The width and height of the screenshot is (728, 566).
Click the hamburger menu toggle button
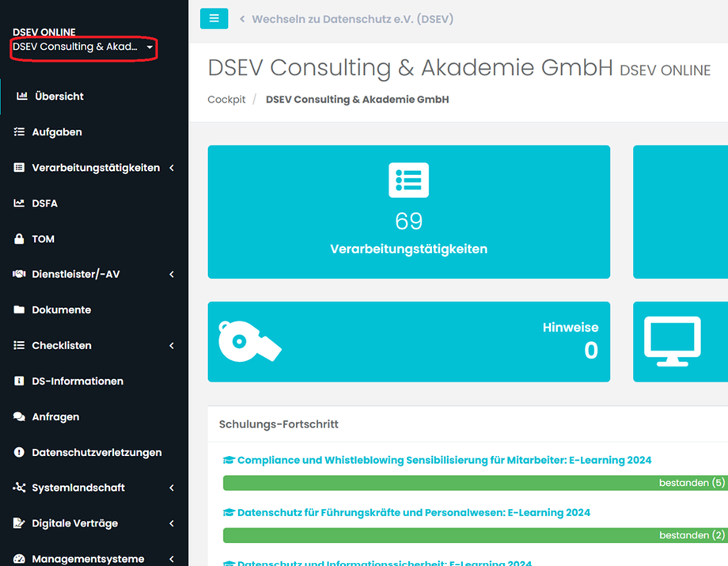pyautogui.click(x=214, y=18)
